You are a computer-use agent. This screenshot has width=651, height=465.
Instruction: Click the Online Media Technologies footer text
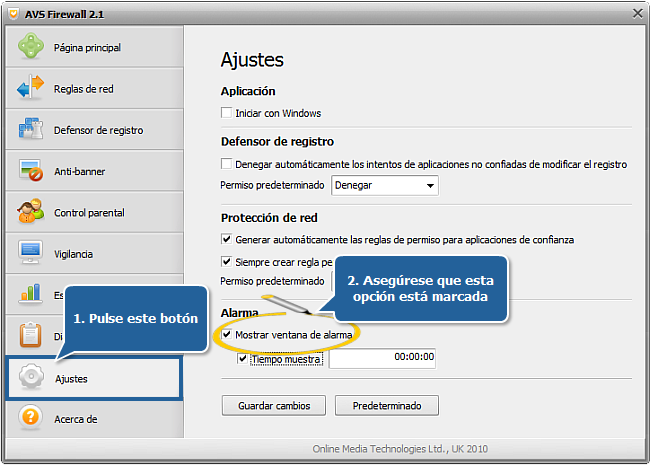(x=400, y=449)
